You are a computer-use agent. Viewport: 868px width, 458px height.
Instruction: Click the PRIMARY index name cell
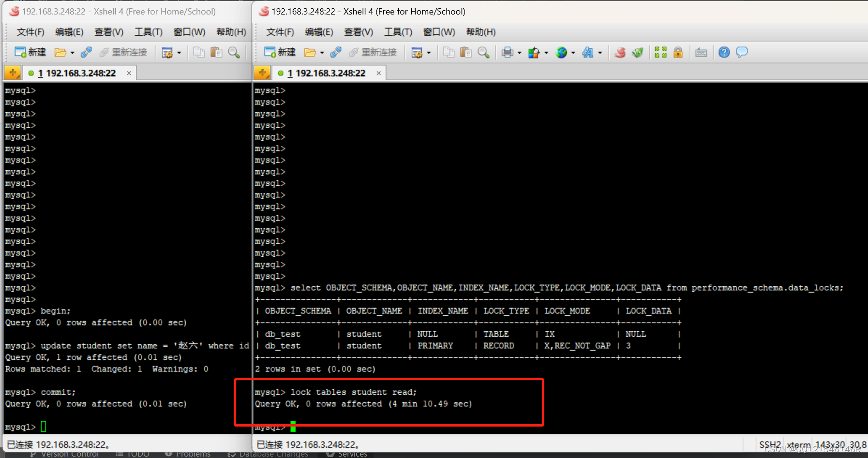click(435, 346)
